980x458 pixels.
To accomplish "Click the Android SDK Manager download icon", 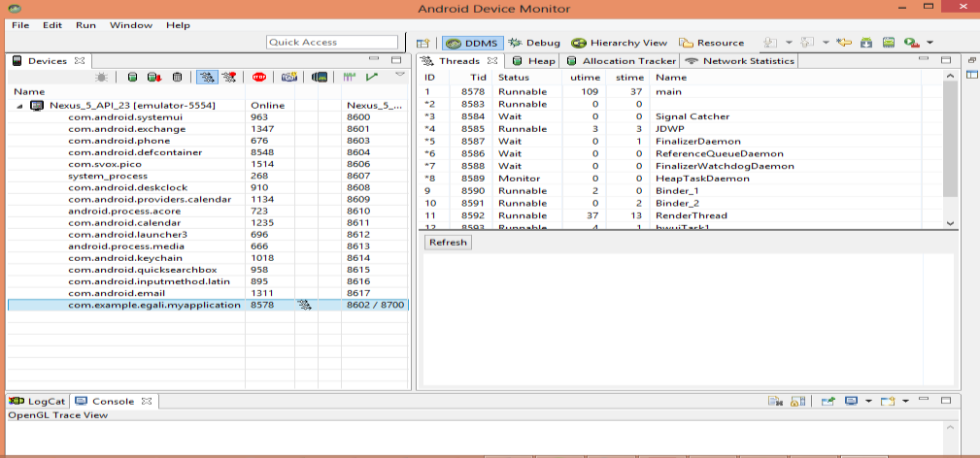I will pyautogui.click(x=866, y=43).
